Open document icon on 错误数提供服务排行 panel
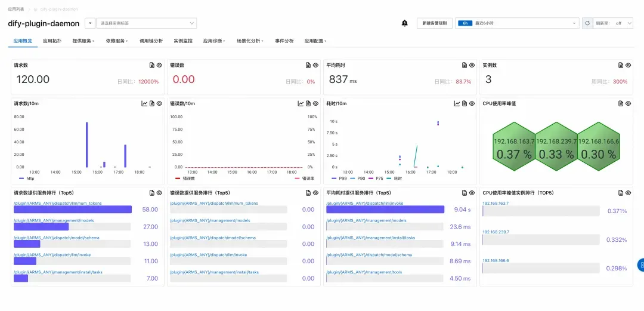This screenshot has height=311, width=644. (308, 193)
